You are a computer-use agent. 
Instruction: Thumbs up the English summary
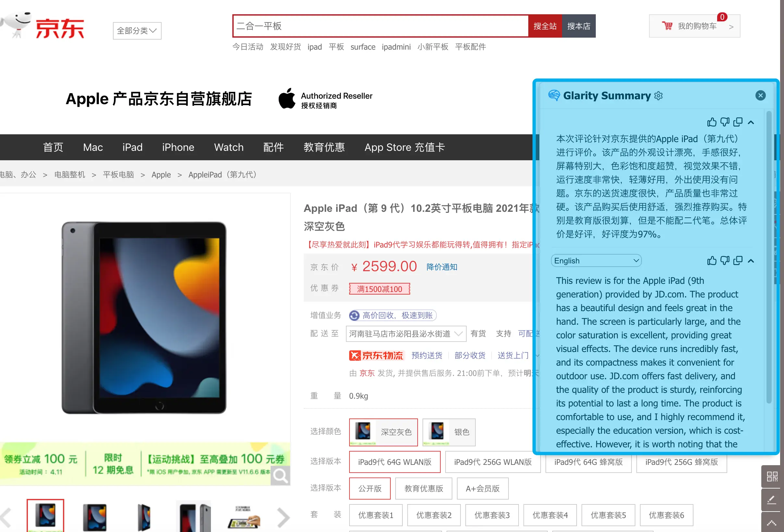(711, 260)
